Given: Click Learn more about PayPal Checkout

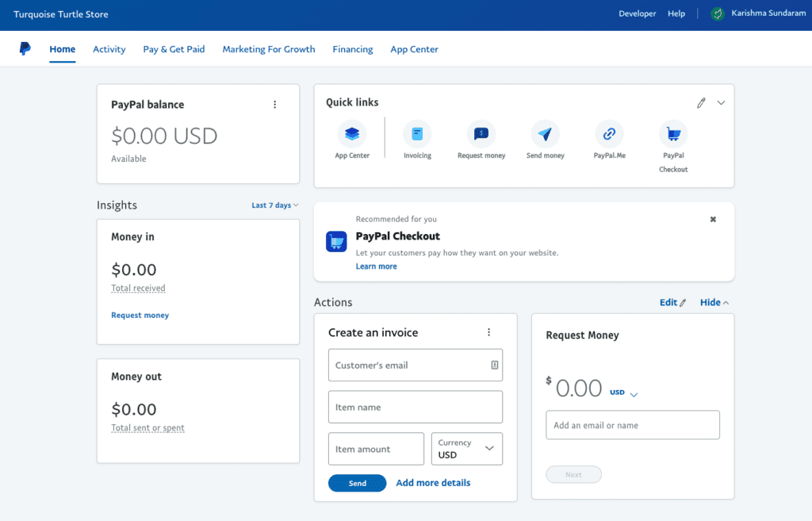Looking at the screenshot, I should coord(377,266).
